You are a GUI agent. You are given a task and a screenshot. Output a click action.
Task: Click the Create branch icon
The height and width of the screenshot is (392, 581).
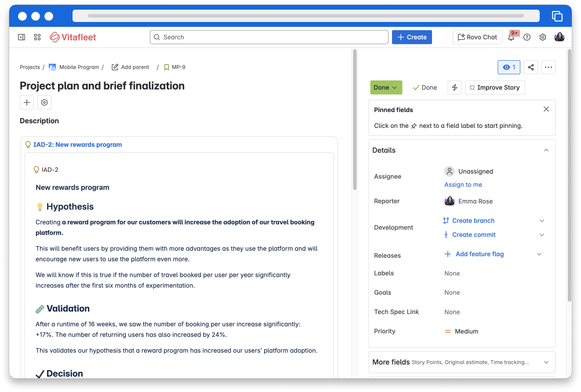(x=446, y=221)
